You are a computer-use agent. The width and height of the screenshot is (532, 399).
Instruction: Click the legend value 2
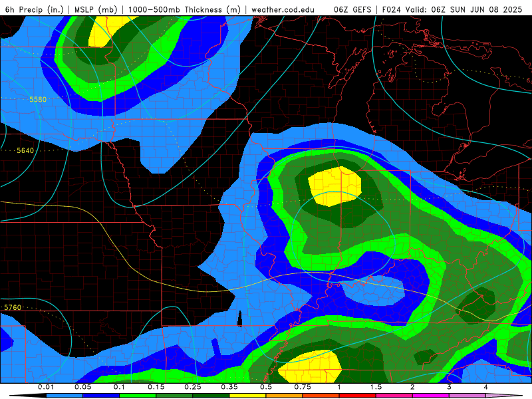(412, 387)
